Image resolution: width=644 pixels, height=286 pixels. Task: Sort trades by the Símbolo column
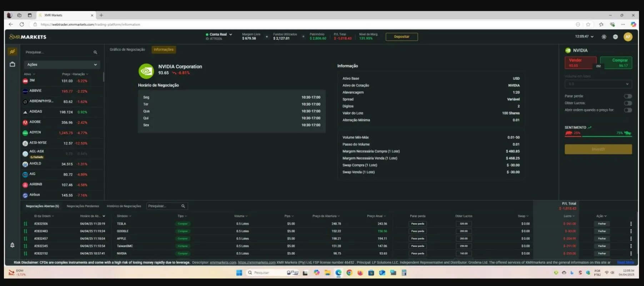pyautogui.click(x=124, y=216)
